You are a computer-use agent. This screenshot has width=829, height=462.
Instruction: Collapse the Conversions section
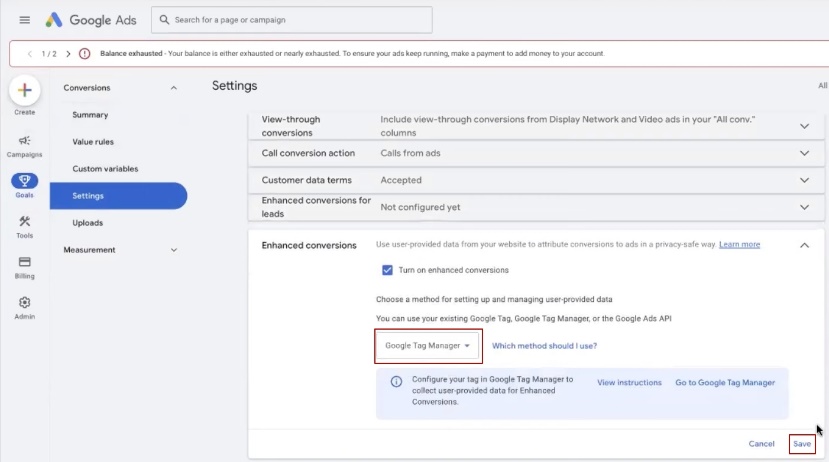[173, 88]
